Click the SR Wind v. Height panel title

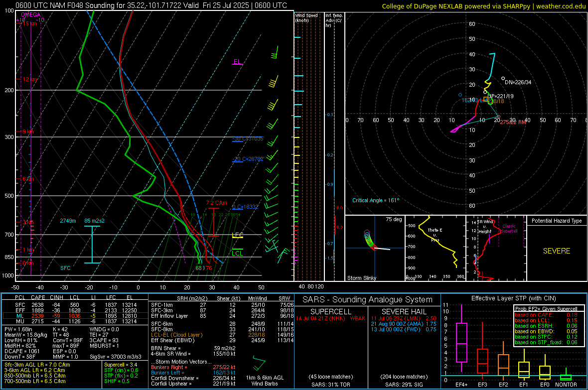point(485,227)
